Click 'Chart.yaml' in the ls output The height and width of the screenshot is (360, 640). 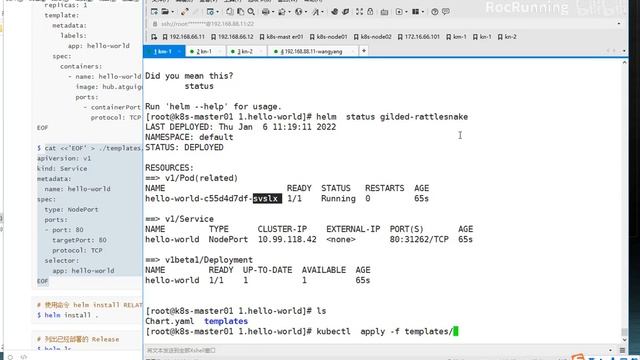[169, 321]
